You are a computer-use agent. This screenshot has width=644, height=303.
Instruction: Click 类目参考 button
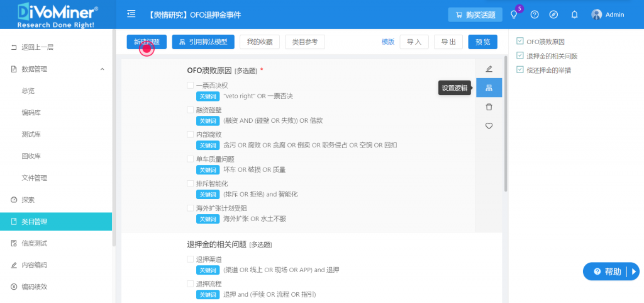(305, 42)
